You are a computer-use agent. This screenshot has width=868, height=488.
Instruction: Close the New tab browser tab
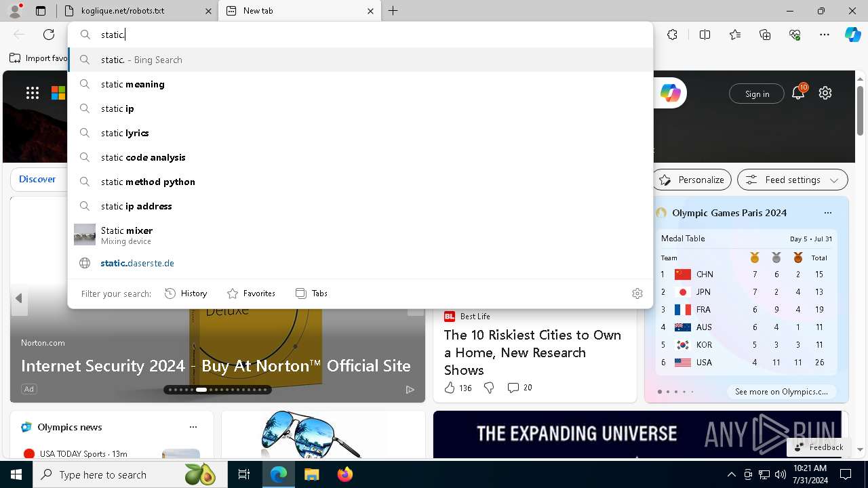pos(370,11)
